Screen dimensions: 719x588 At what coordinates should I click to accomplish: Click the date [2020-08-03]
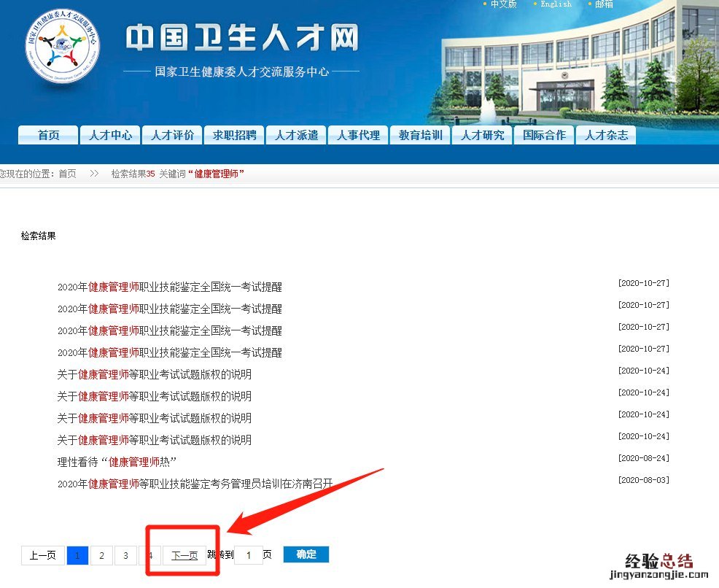[643, 480]
